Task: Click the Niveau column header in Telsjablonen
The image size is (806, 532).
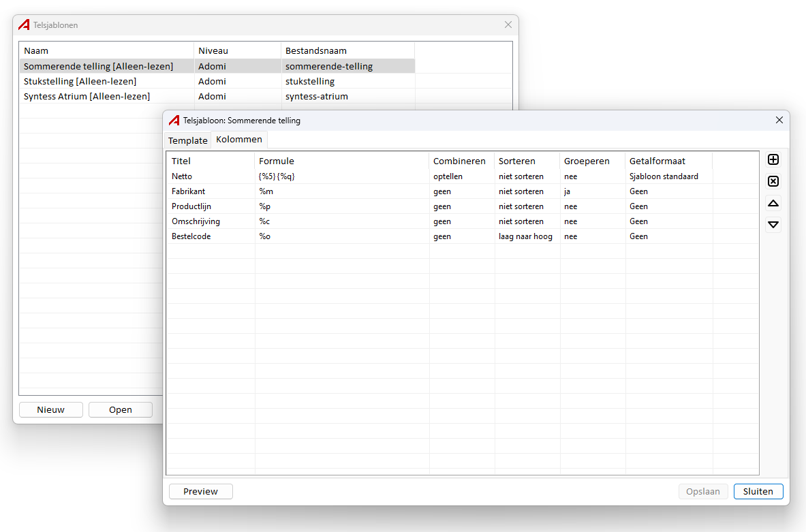Action: 238,50
